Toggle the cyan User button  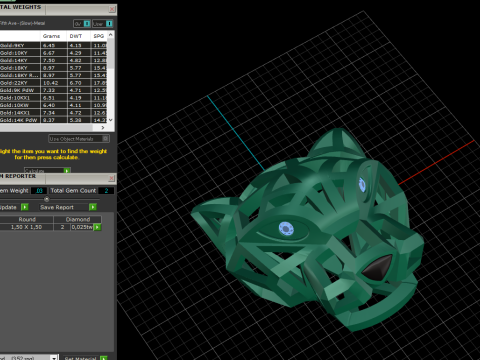click(109, 24)
